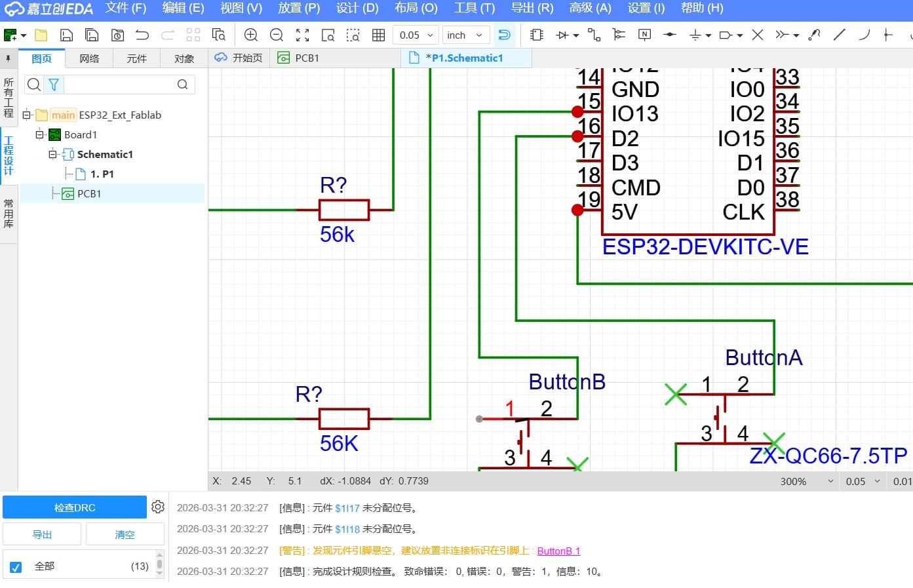The width and height of the screenshot is (913, 588).
Task: Toggle the grid display icon
Action: [x=378, y=35]
